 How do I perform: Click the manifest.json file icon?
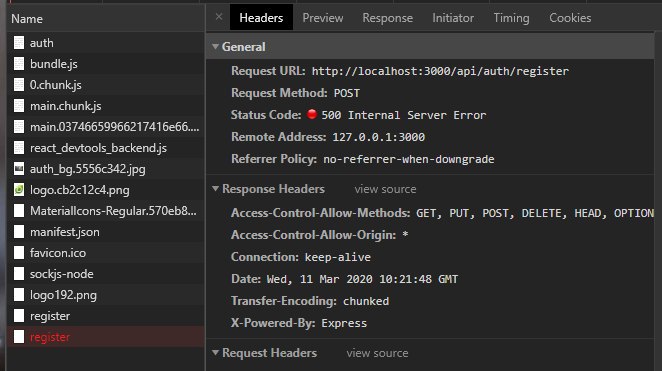click(x=19, y=232)
